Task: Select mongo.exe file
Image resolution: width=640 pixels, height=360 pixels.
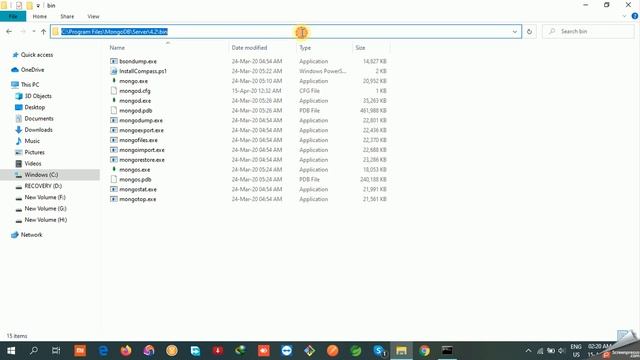Action: 133,81
